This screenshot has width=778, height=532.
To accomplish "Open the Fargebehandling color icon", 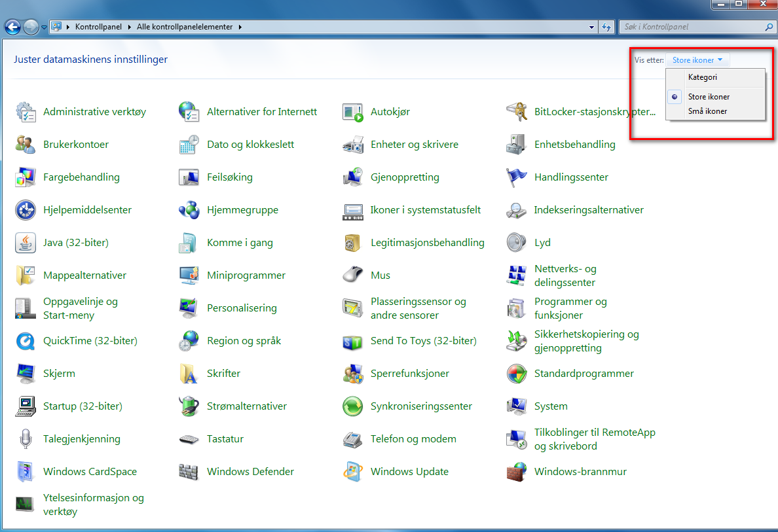I will coord(26,177).
